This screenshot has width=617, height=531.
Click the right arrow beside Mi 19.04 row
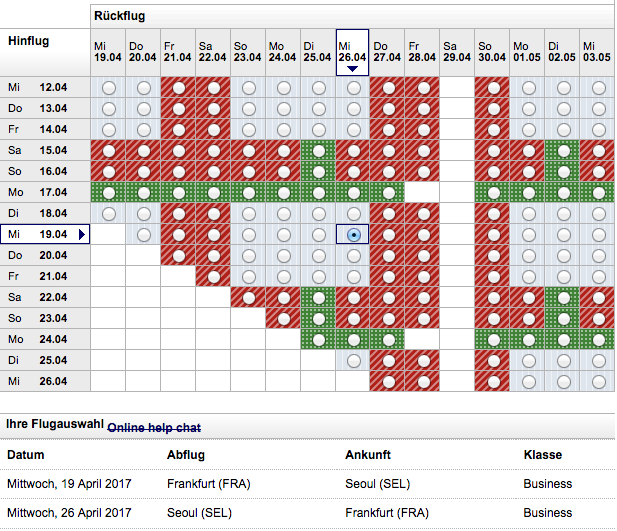point(83,234)
